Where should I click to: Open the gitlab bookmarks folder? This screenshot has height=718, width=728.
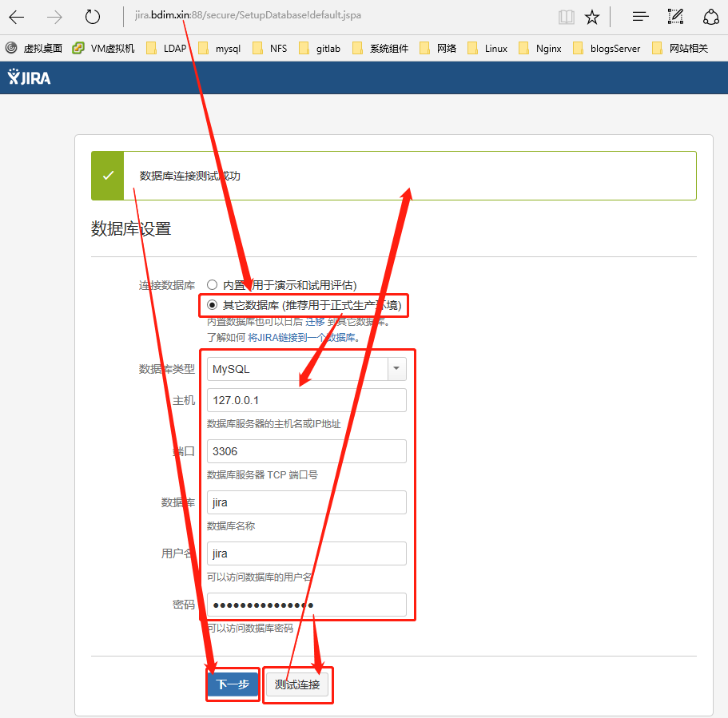pos(320,49)
